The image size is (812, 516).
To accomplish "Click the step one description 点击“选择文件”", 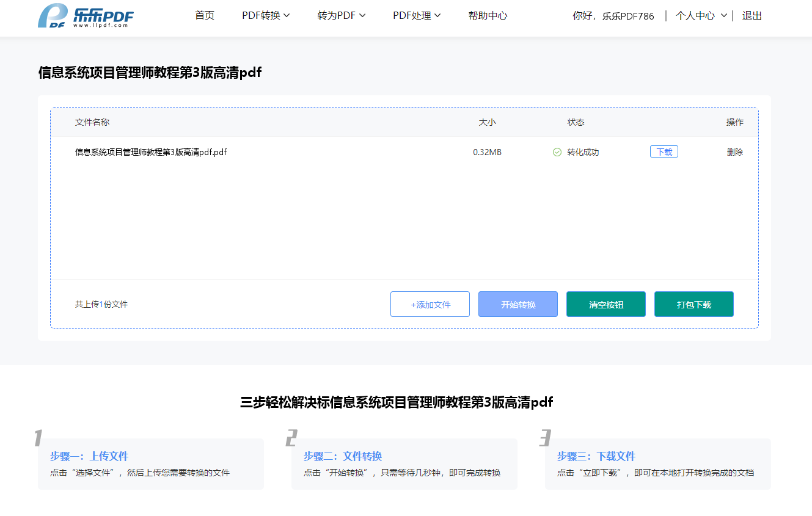I will [140, 473].
